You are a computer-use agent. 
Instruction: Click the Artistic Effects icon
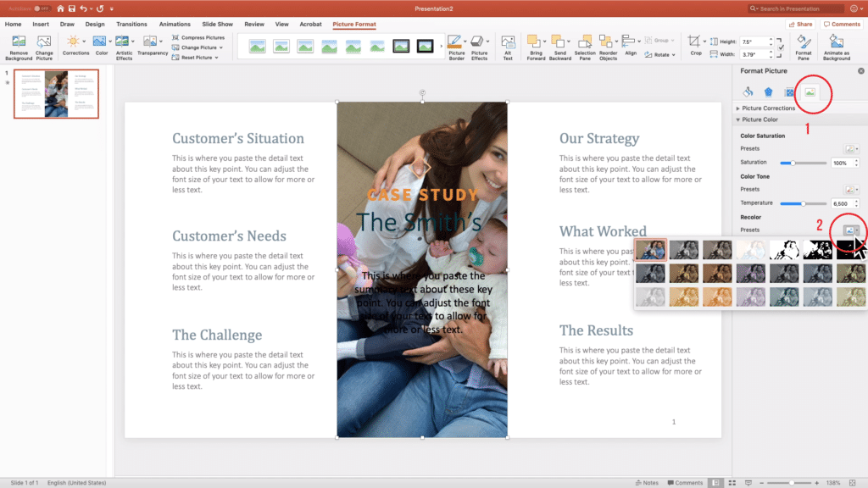pos(122,41)
